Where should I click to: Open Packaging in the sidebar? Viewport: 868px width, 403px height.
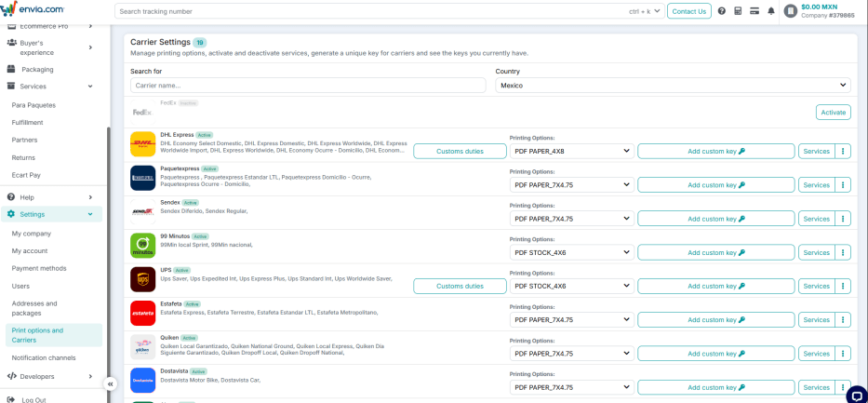pyautogui.click(x=37, y=70)
